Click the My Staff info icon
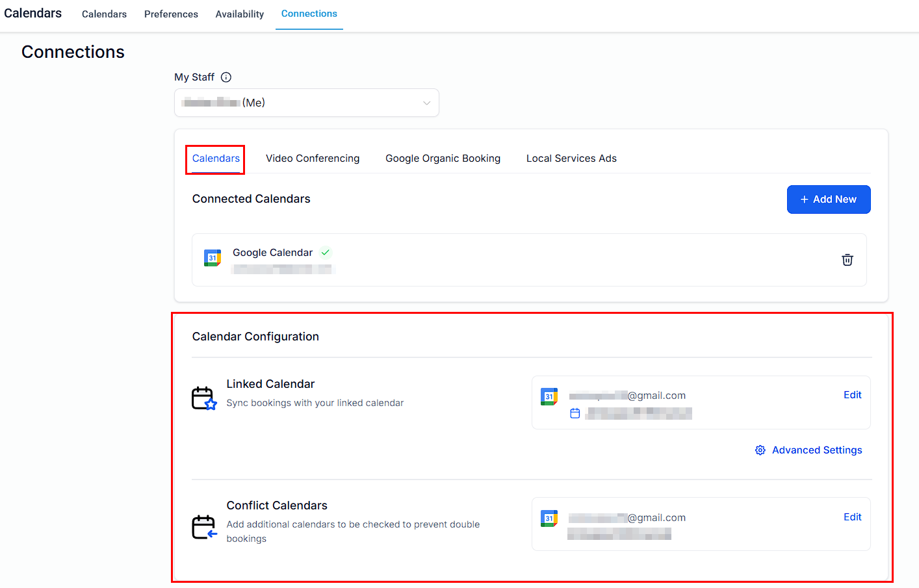919x588 pixels. pyautogui.click(x=226, y=77)
